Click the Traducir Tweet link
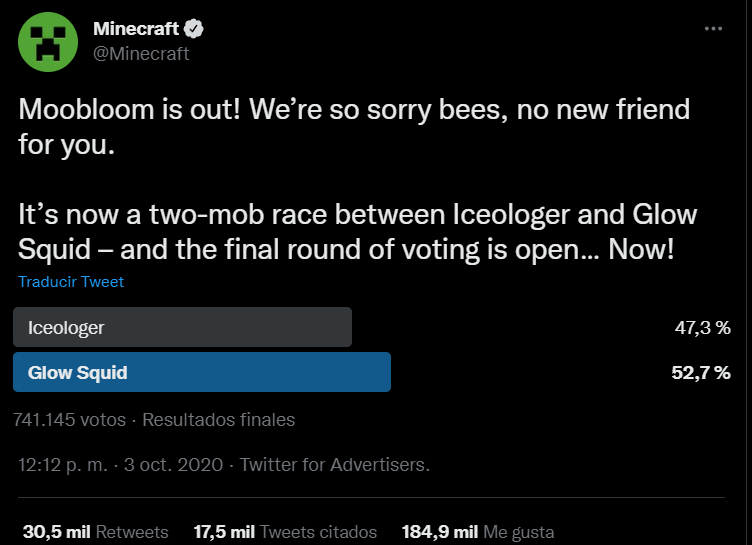The image size is (752, 545). [71, 282]
